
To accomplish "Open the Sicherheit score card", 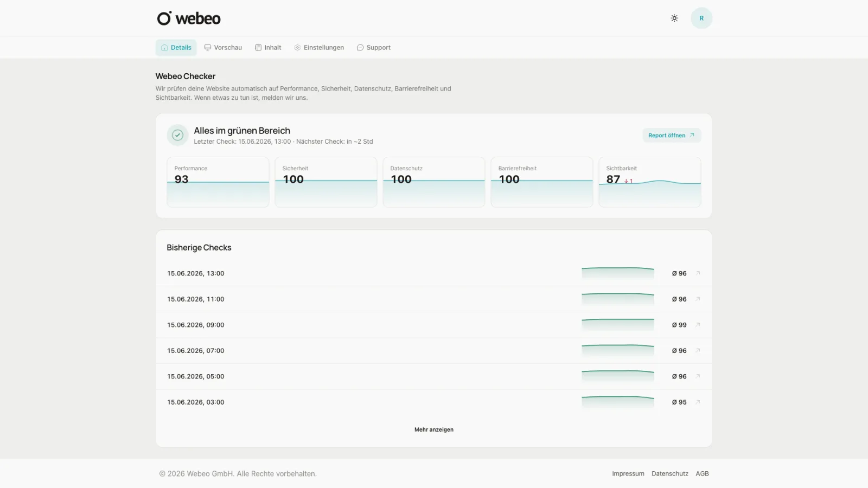I will (x=326, y=182).
